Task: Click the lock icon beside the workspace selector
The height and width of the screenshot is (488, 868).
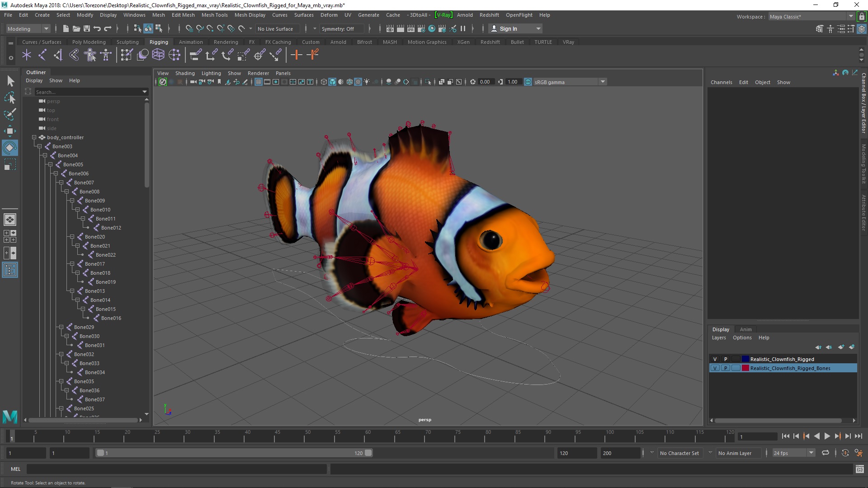Action: coord(862,16)
